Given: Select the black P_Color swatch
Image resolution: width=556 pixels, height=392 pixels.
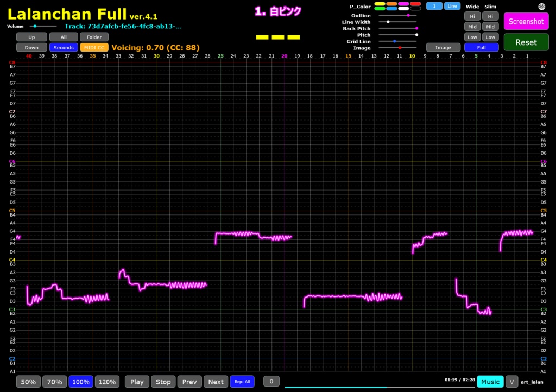Looking at the screenshot, I should pyautogui.click(x=415, y=9).
